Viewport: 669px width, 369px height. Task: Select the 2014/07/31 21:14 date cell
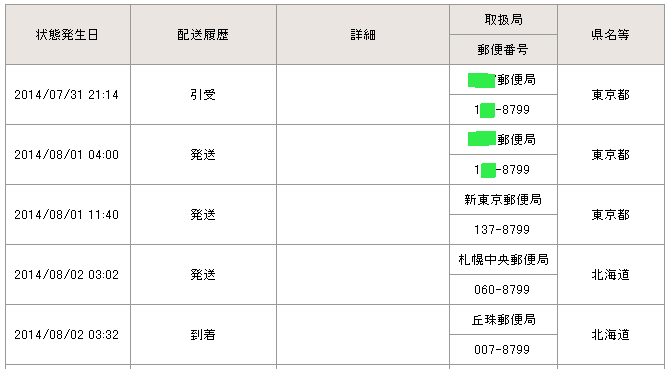pyautogui.click(x=68, y=95)
